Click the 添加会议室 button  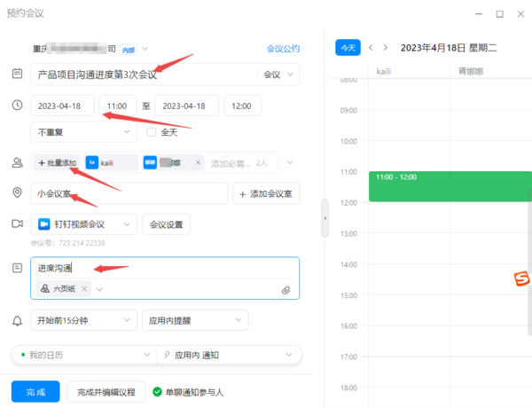click(x=265, y=193)
